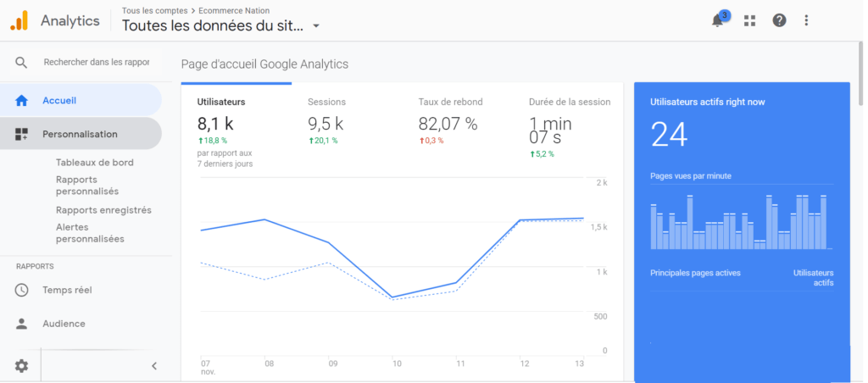Collapse the sidebar with the chevron
868x383 pixels.
(154, 366)
